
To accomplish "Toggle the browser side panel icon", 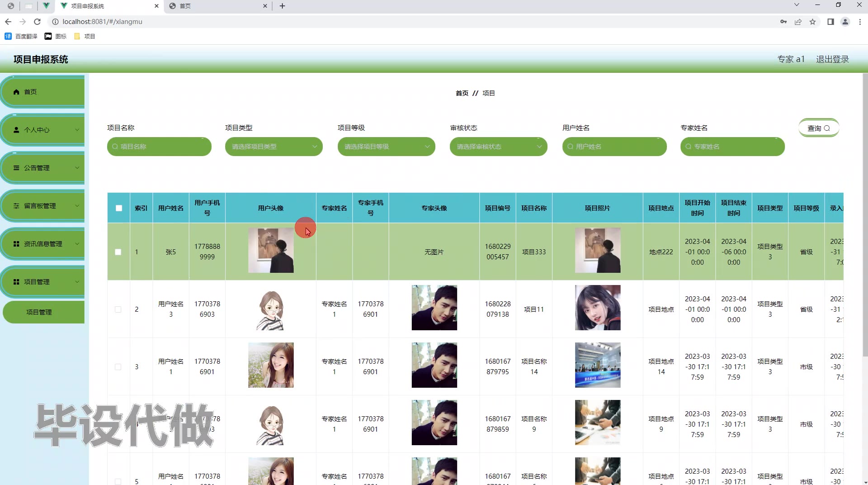I will (x=830, y=22).
